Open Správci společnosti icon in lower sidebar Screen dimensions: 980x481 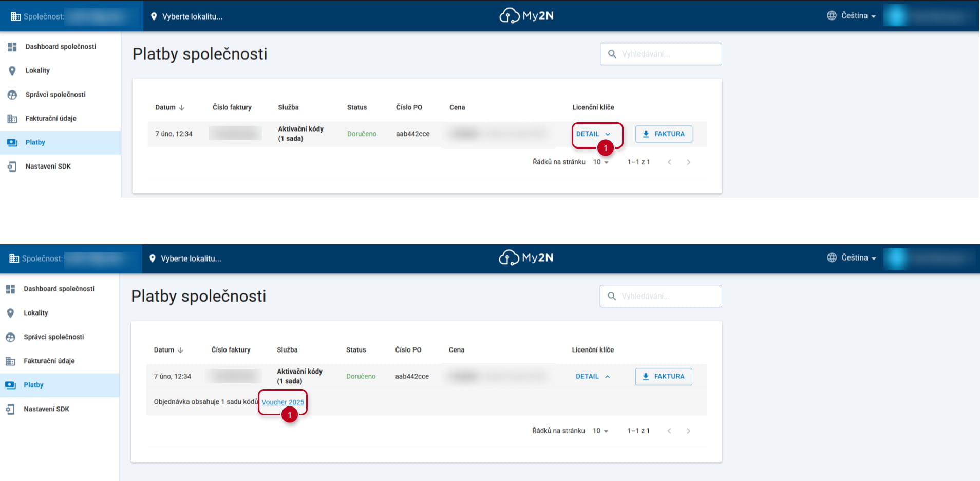[x=11, y=337]
